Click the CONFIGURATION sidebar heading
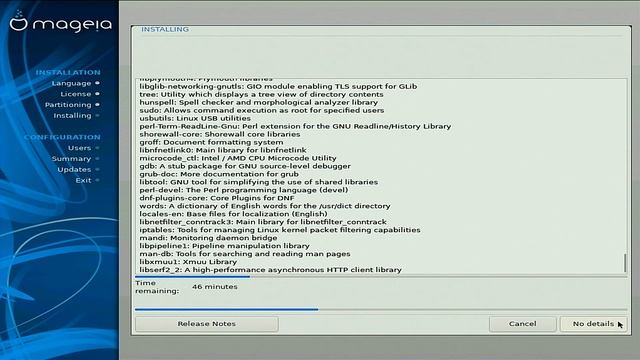This screenshot has width=640, height=360. point(62,137)
